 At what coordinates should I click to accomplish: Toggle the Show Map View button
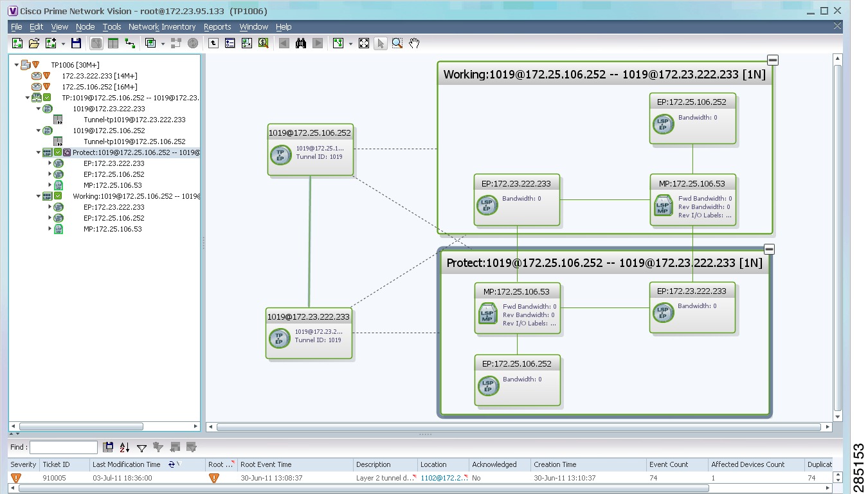[x=96, y=43]
